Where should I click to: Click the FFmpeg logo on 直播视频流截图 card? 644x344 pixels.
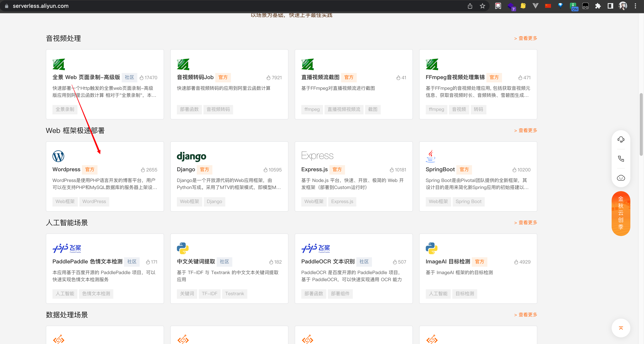(x=308, y=64)
